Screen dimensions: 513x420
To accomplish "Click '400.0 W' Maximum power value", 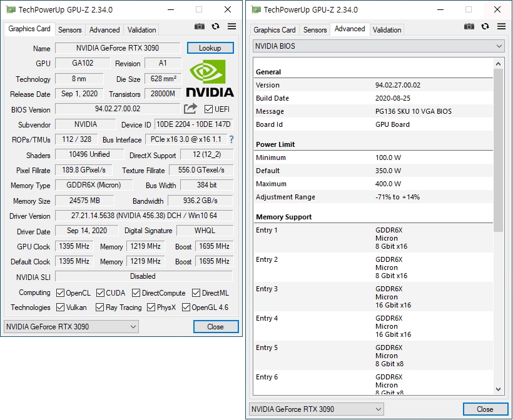I will [x=388, y=184].
